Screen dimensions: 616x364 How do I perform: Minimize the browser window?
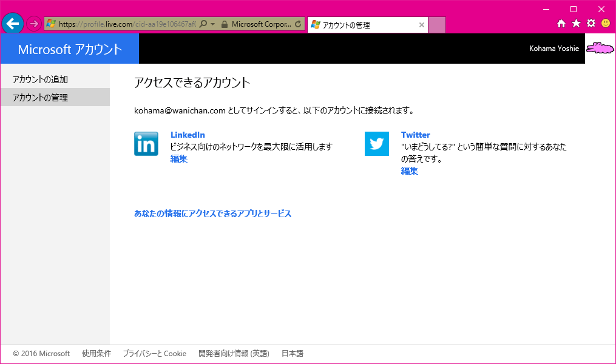546,9
